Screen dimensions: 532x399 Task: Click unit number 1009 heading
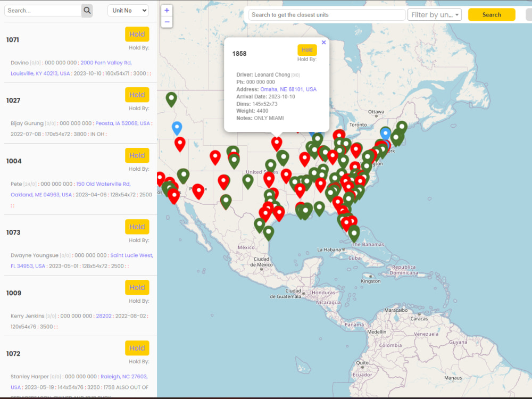coord(14,293)
